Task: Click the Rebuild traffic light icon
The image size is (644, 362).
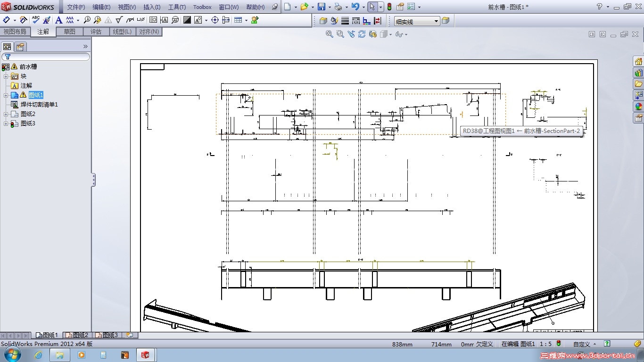Action: click(x=389, y=7)
